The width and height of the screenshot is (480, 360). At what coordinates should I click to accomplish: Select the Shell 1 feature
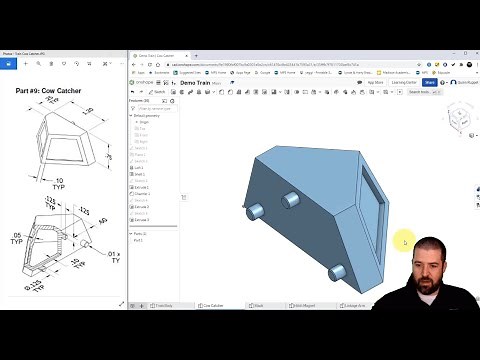(x=137, y=174)
